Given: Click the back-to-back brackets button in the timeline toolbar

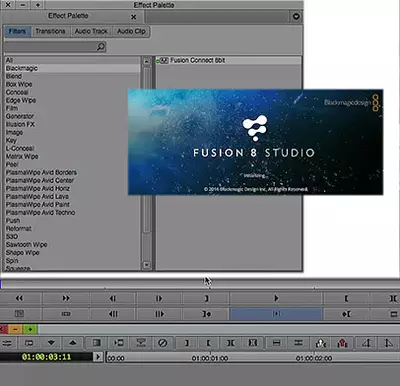Looking at the screenshot, I should click(231, 343).
